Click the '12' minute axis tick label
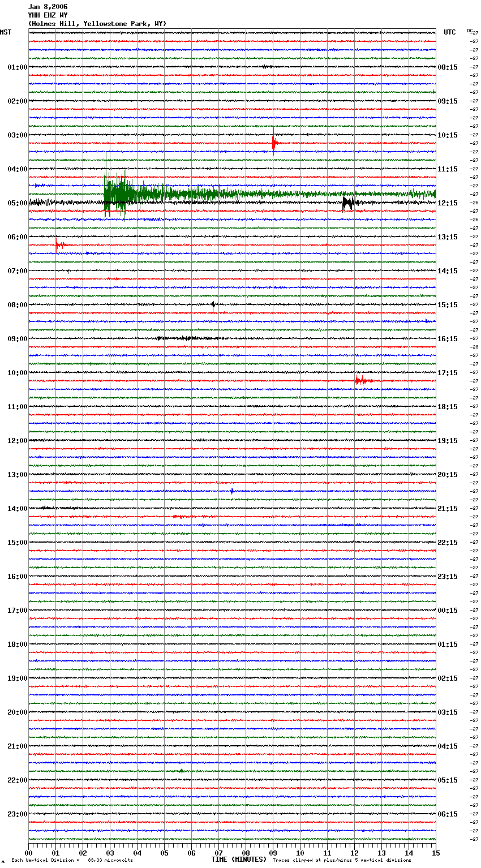Screen dimensions: 481x868 (355, 853)
